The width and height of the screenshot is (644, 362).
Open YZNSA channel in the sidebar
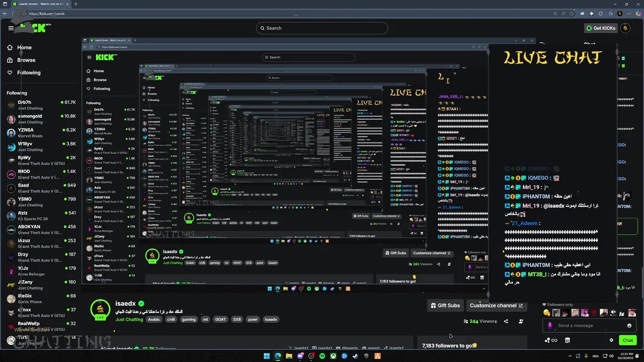click(x=41, y=133)
